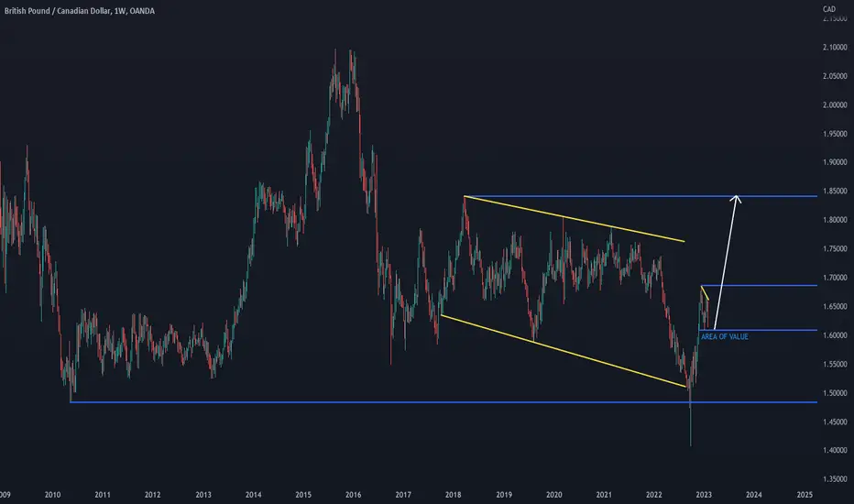Select the 2.00000 price axis label
The image size is (854, 504).
(835, 105)
